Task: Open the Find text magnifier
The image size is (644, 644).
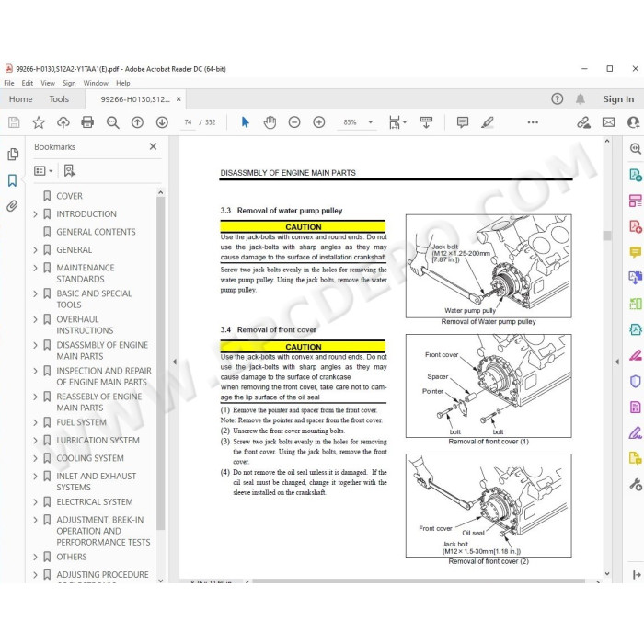Action: (112, 122)
